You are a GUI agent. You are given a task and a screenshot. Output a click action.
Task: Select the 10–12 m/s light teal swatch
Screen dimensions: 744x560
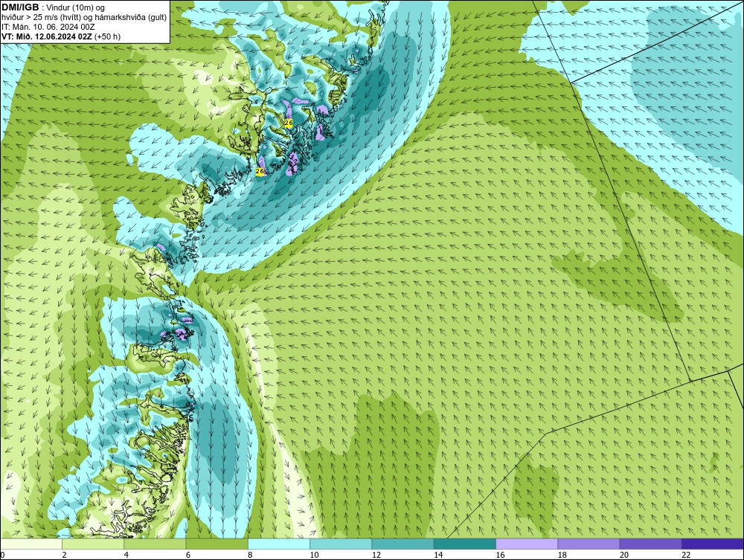click(341, 544)
